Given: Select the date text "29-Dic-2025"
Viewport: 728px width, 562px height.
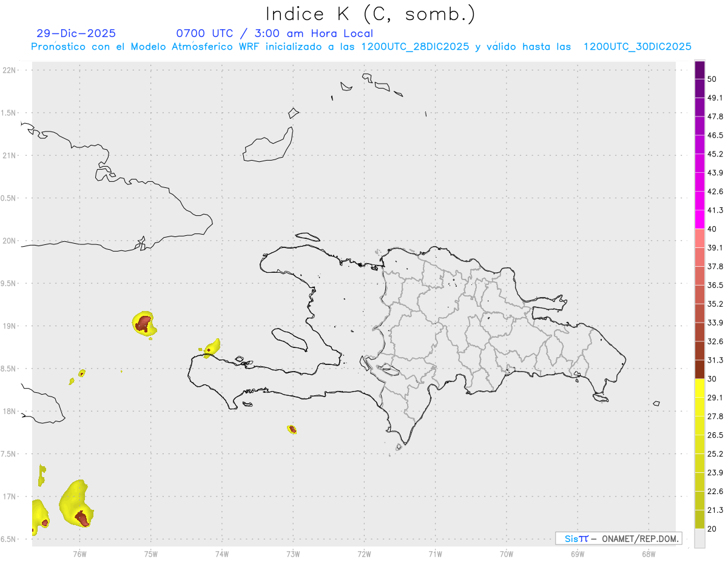Looking at the screenshot, I should coord(76,33).
